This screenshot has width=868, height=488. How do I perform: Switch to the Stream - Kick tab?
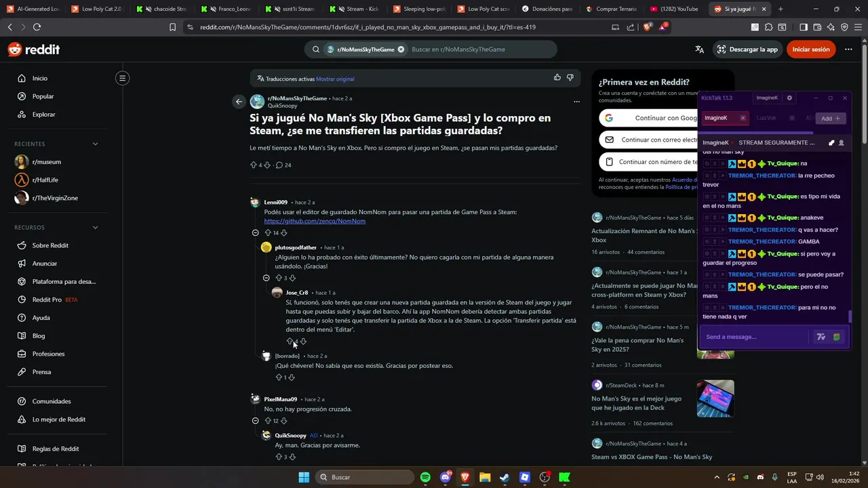coord(357,9)
